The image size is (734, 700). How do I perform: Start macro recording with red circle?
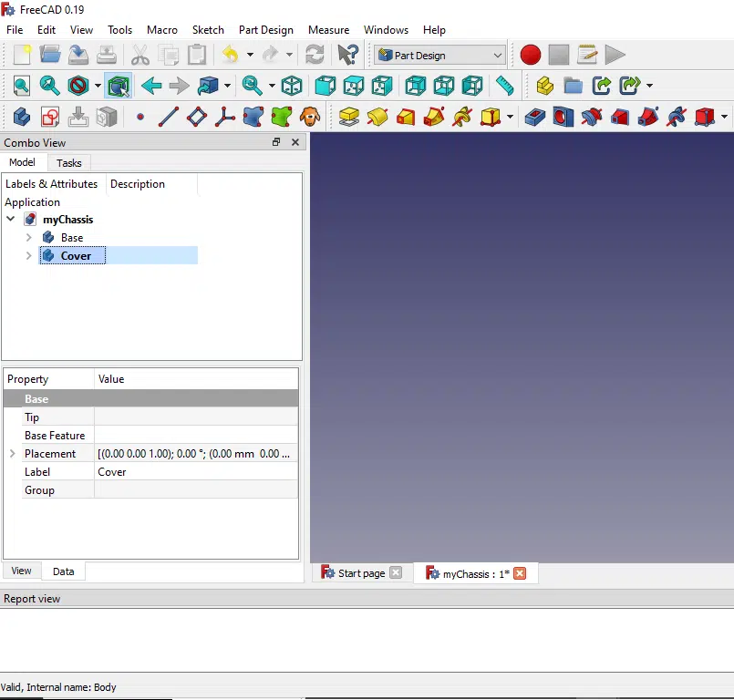click(531, 55)
